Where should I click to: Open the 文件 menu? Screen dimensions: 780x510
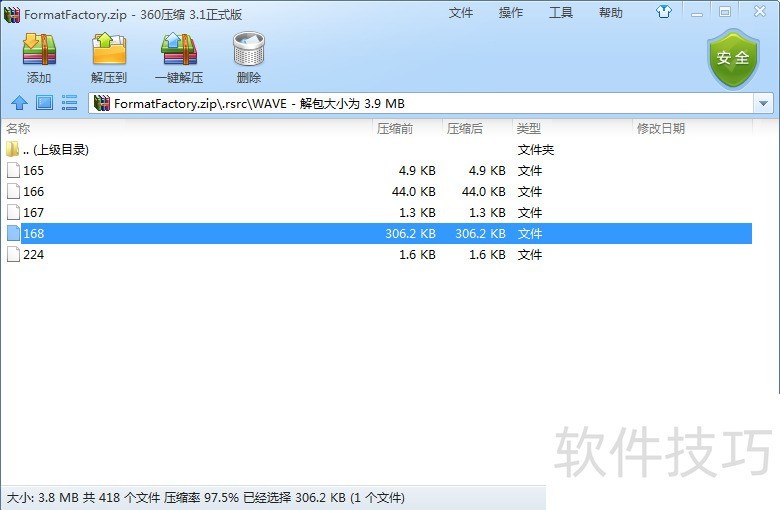click(x=461, y=12)
